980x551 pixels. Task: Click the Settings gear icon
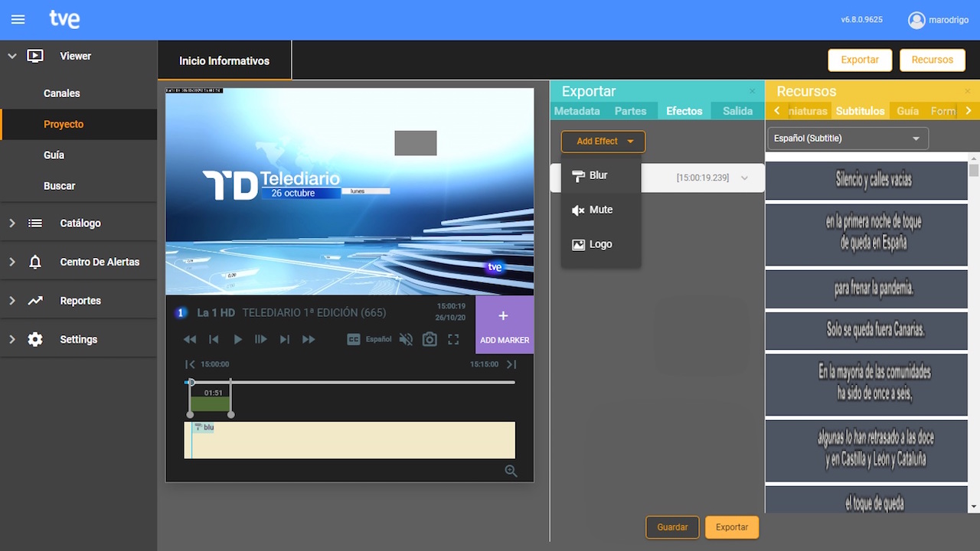click(35, 339)
